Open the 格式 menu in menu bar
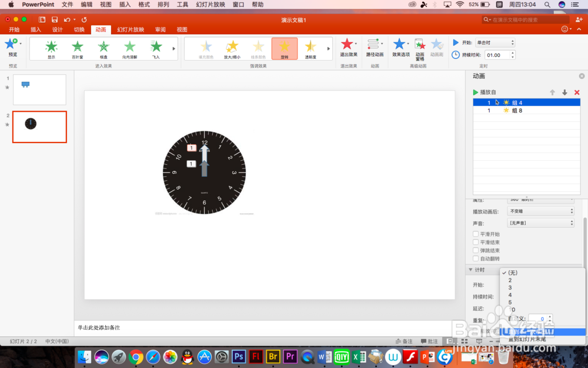This screenshot has width=588, height=368. click(144, 5)
